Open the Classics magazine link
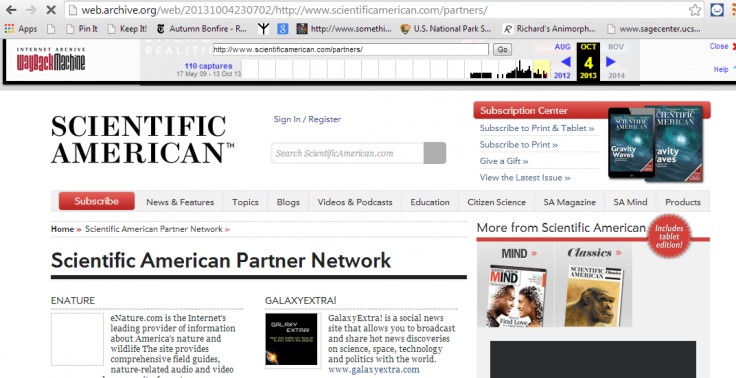The width and height of the screenshot is (736, 378). [x=594, y=253]
